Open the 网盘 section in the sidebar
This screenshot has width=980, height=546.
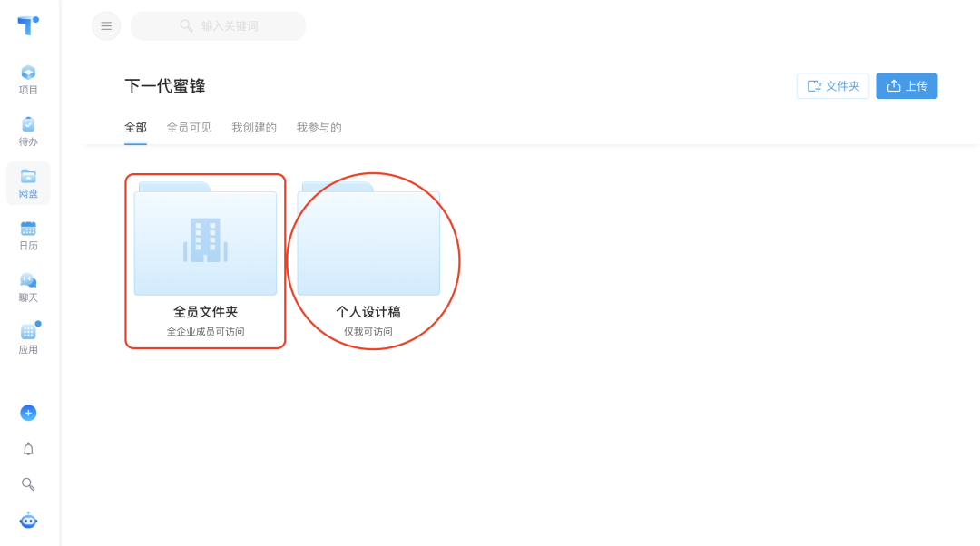tap(28, 182)
